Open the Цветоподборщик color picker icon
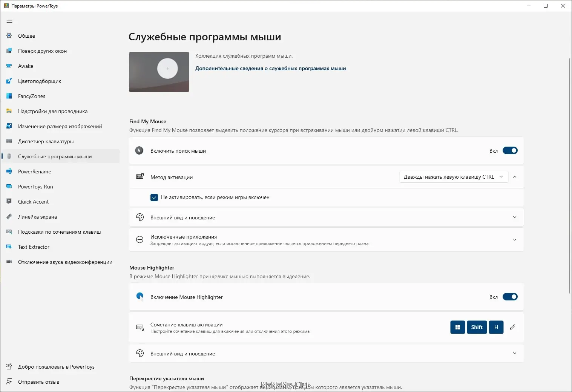Screen dimensions: 572x392 click(9, 81)
